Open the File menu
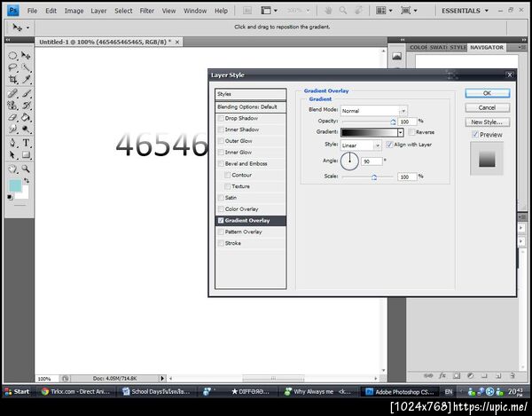The height and width of the screenshot is (416, 532). [x=32, y=11]
